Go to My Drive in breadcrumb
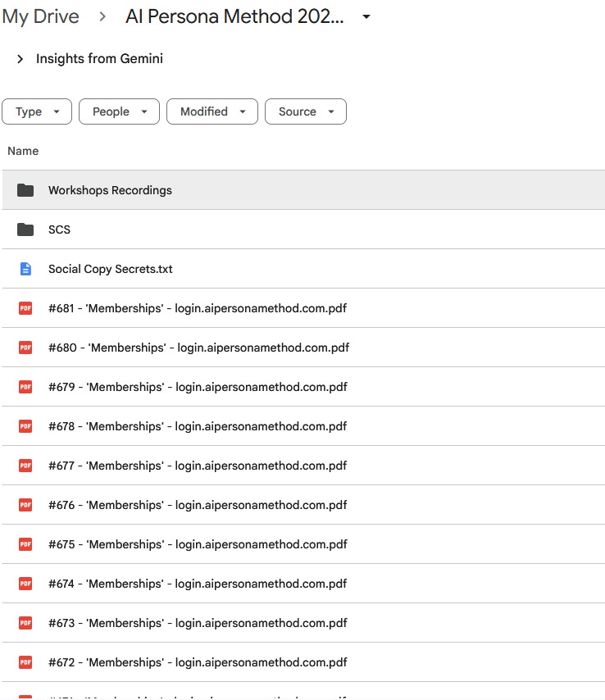 click(40, 17)
